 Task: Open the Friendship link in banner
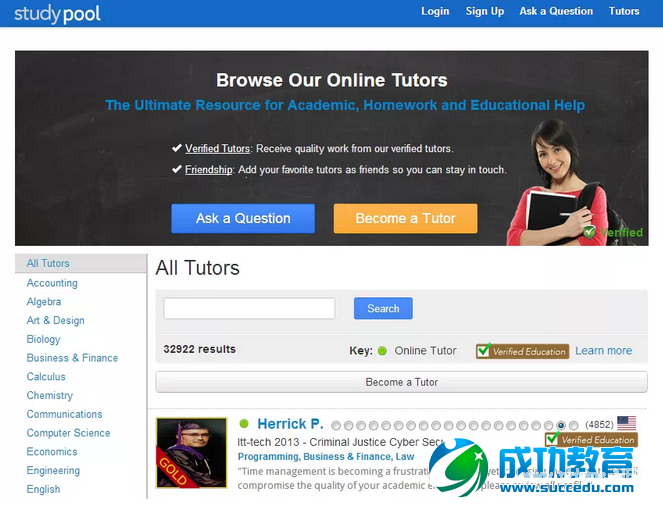(208, 169)
